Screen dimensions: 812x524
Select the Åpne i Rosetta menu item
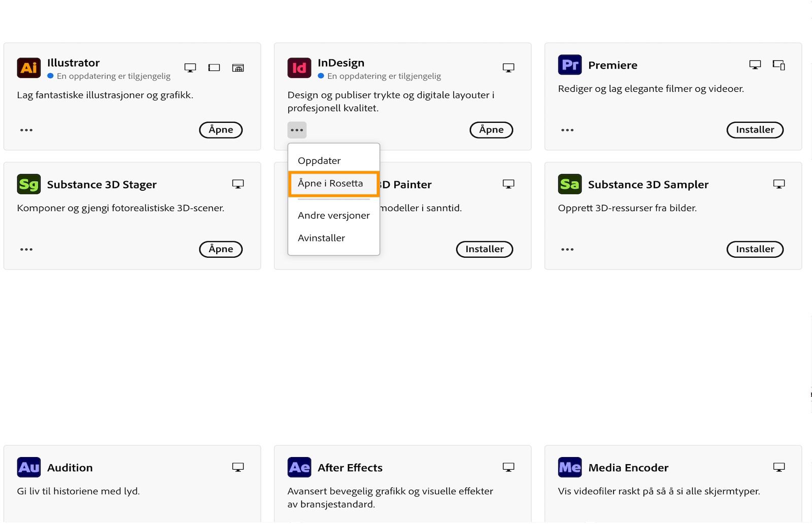[x=333, y=184]
